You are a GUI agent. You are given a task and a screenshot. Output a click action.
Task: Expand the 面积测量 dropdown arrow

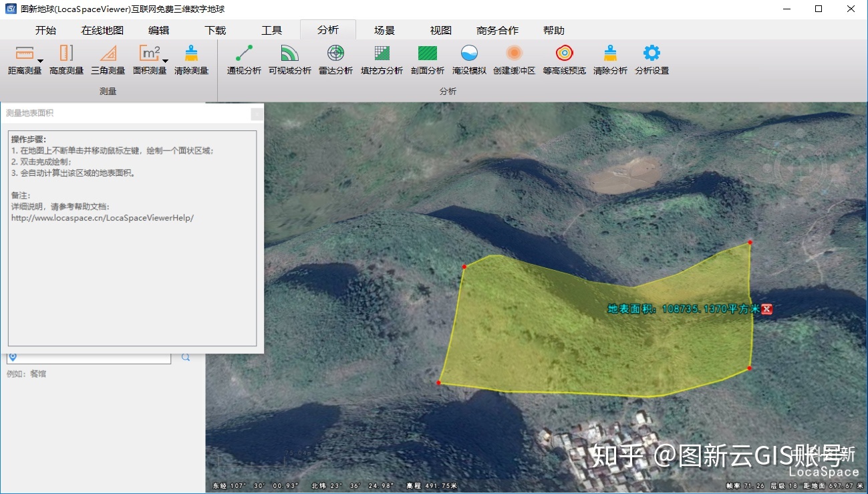click(x=165, y=61)
